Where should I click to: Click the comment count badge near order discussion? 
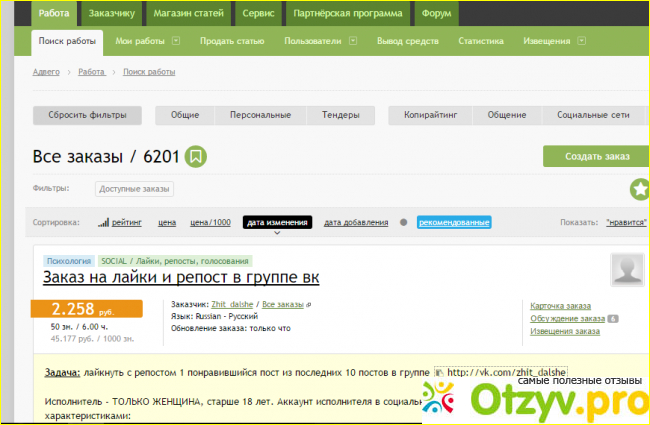613,319
